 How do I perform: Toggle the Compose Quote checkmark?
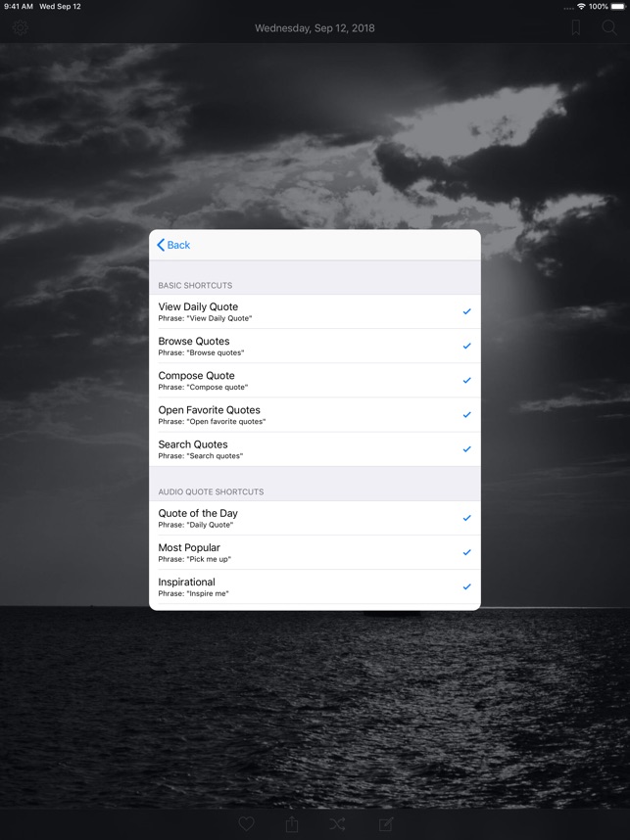(x=467, y=380)
